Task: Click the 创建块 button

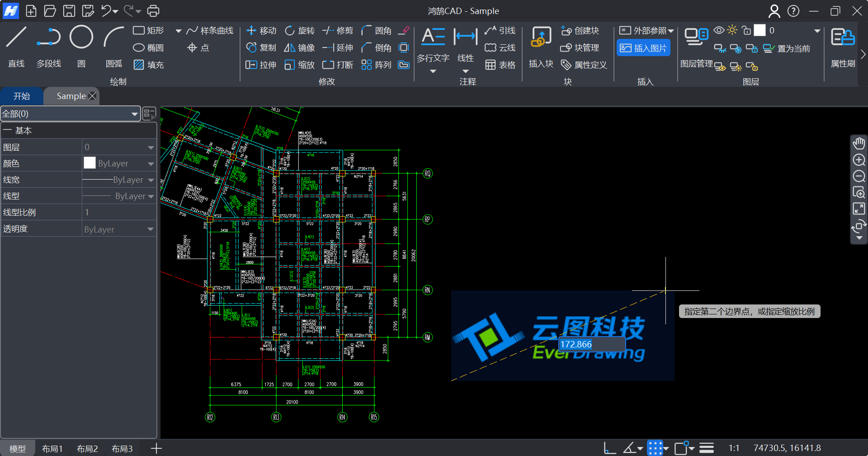Action: 580,31
